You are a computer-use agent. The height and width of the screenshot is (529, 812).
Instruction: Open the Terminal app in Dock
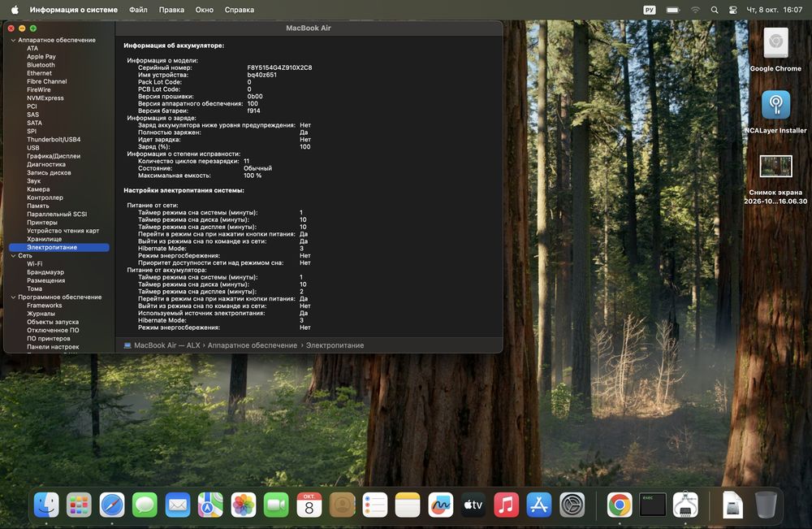pos(653,505)
